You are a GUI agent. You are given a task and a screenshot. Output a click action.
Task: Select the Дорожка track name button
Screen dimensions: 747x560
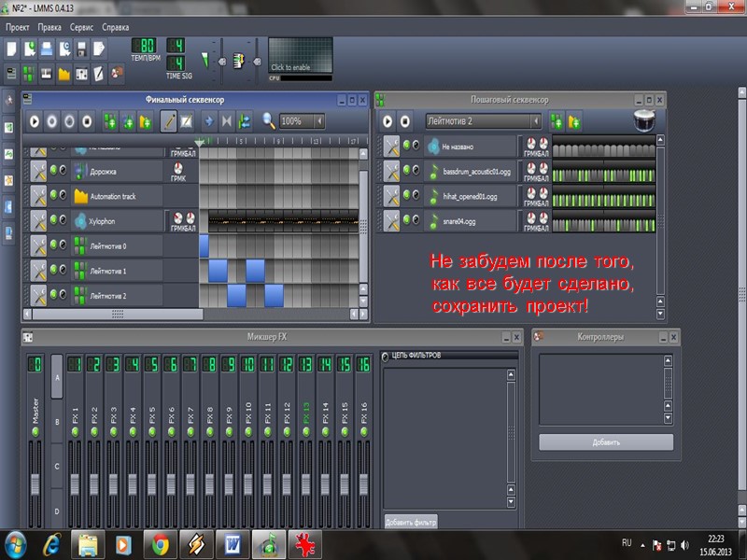point(117,172)
